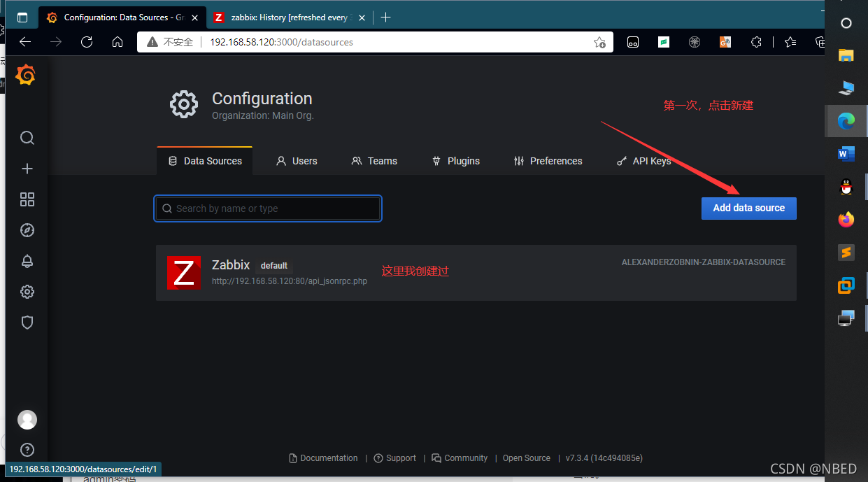The image size is (868, 482).
Task: Click the api_jsonrpc.php URL text
Action: pyautogui.click(x=290, y=281)
